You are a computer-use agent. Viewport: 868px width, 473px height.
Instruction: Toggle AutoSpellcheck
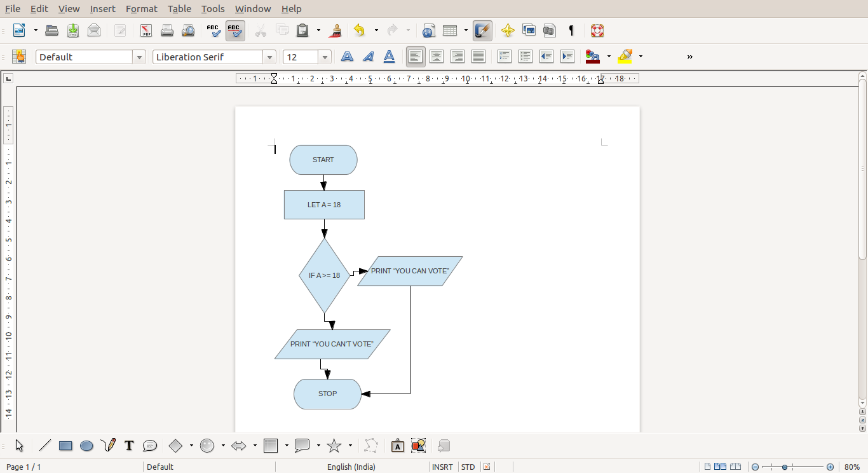tap(235, 30)
